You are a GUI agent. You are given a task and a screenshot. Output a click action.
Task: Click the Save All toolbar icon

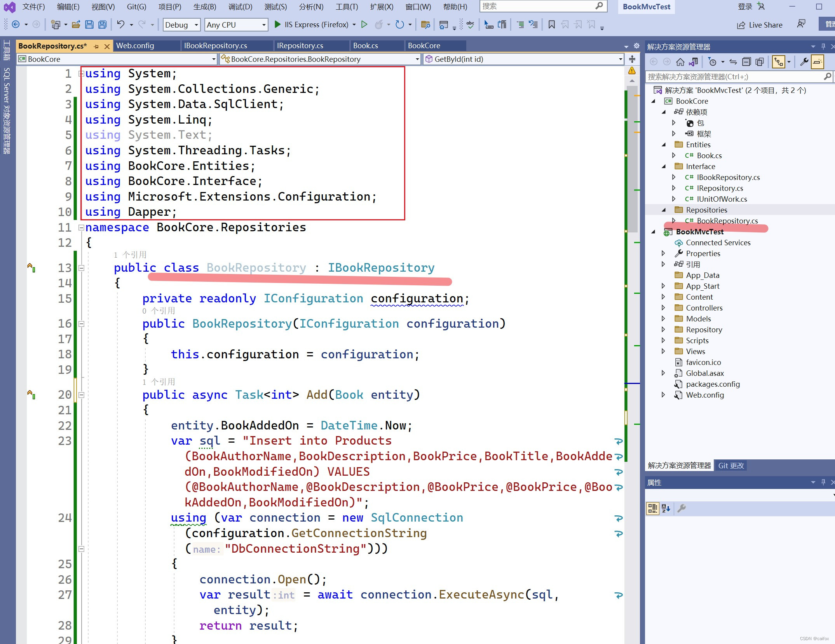click(x=102, y=25)
